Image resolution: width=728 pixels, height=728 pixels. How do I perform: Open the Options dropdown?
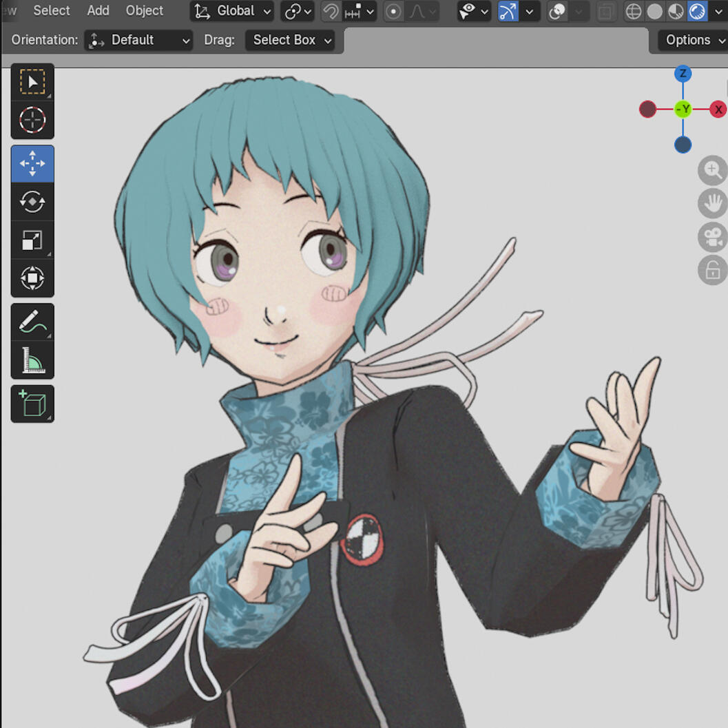(x=692, y=41)
